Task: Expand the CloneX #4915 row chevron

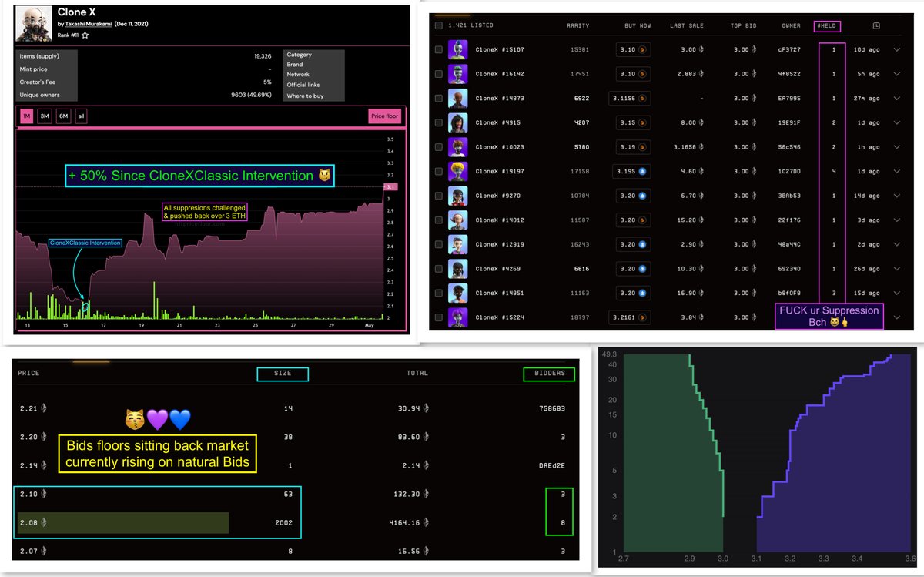Action: click(896, 123)
